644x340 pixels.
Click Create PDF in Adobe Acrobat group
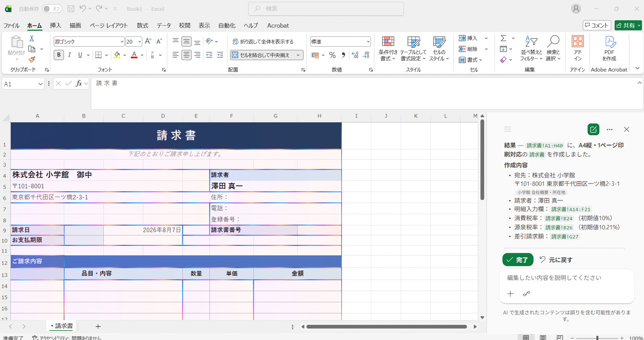(609, 49)
